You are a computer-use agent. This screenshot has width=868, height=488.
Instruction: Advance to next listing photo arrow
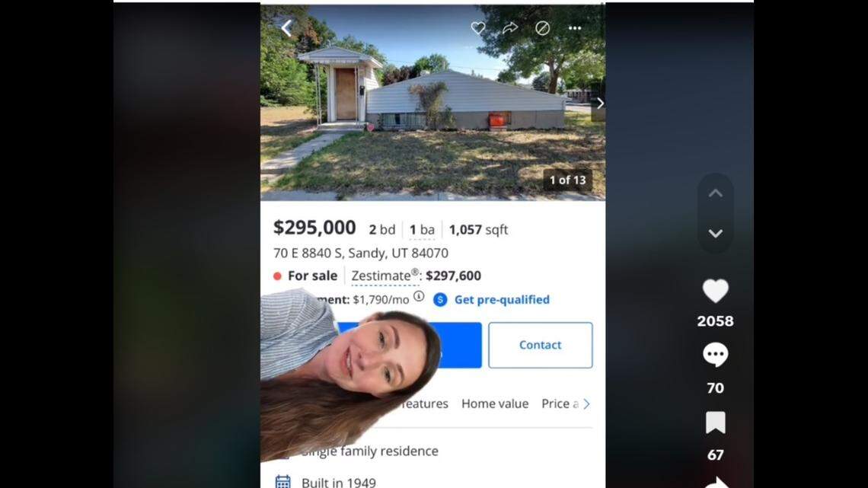(x=599, y=104)
